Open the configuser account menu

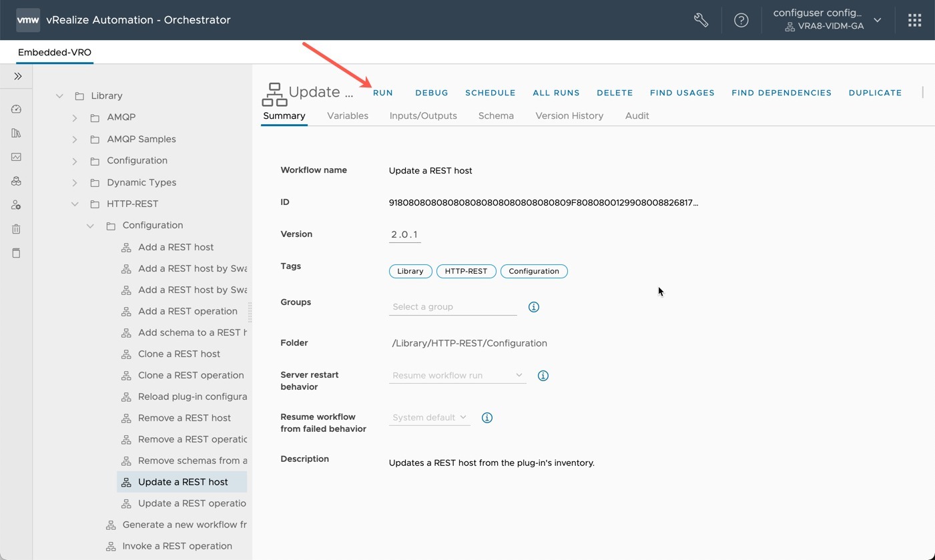click(x=828, y=20)
